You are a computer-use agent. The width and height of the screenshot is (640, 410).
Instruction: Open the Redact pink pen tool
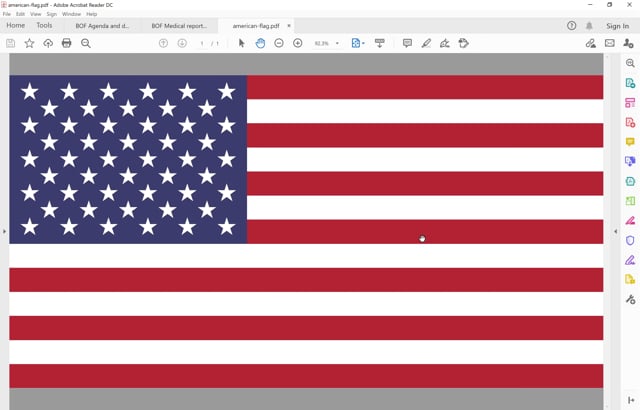pos(630,221)
